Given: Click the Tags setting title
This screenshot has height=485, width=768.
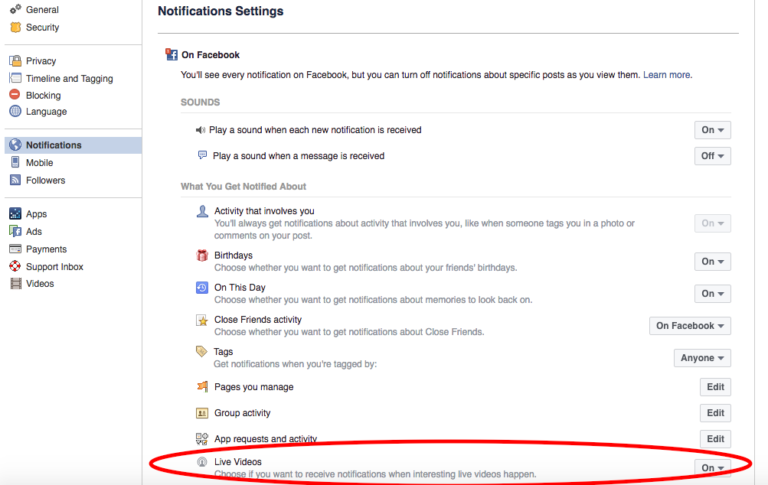Looking at the screenshot, I should (x=223, y=352).
